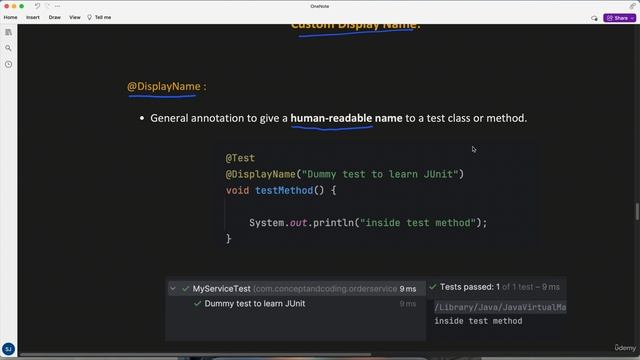Screen dimensions: 640x360
Task: Open the more options ellipsis in title bar
Action: (58, 6)
